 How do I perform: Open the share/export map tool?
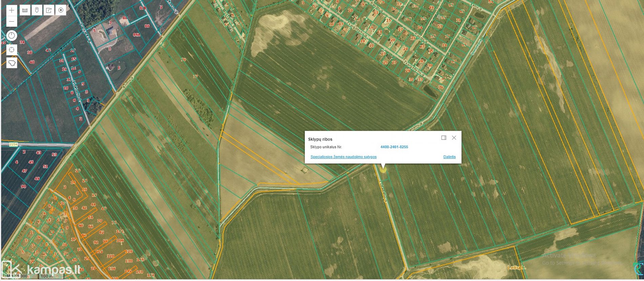(49, 10)
